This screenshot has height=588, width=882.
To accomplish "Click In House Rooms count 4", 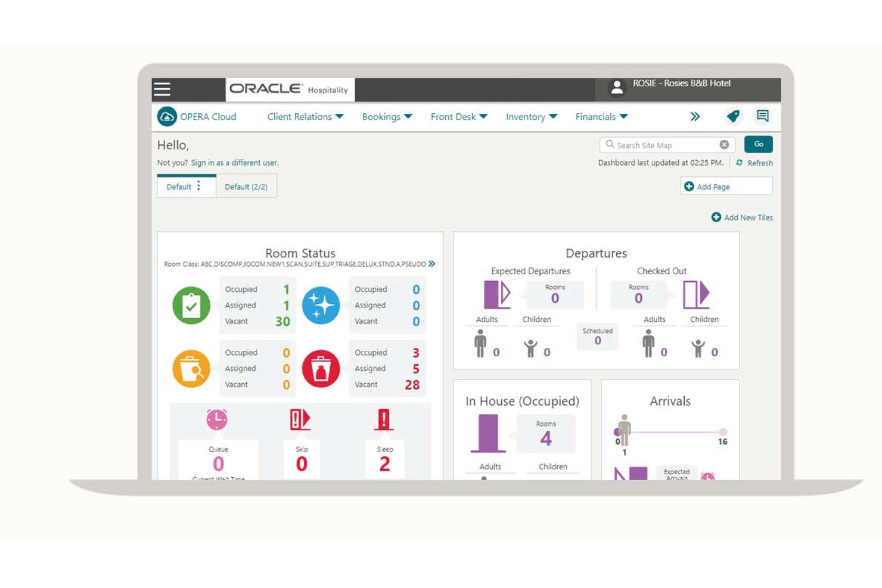I will (546, 439).
